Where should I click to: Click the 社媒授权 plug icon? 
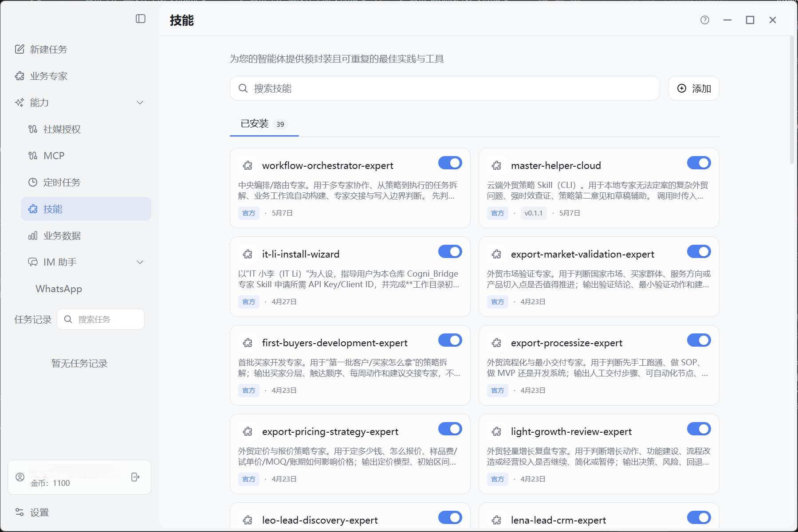pyautogui.click(x=33, y=129)
